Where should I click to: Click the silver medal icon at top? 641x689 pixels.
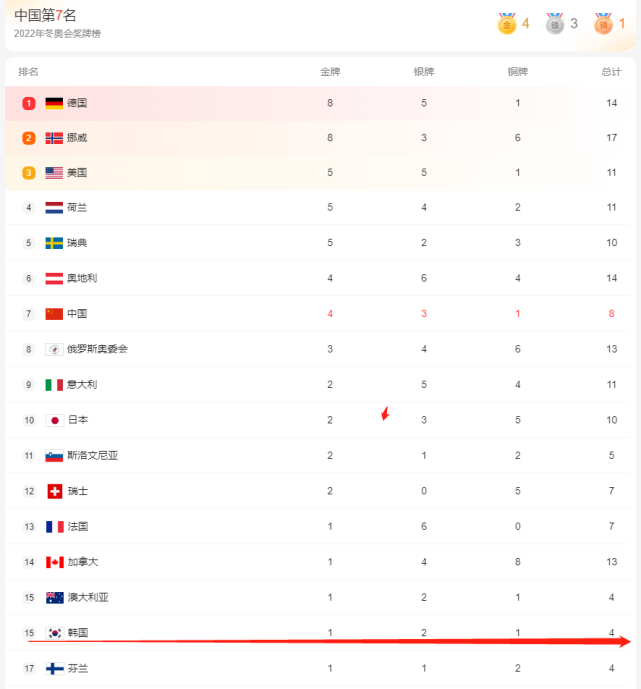pyautogui.click(x=555, y=24)
